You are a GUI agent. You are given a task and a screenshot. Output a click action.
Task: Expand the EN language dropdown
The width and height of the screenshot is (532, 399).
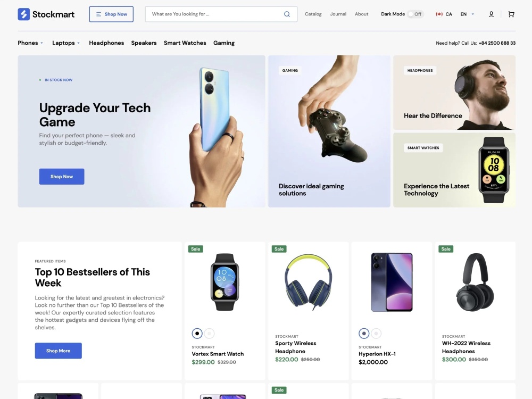[x=467, y=14]
